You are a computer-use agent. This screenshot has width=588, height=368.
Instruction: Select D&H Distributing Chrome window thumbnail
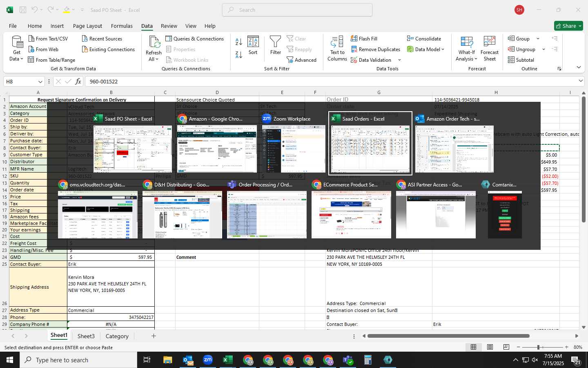182,215
